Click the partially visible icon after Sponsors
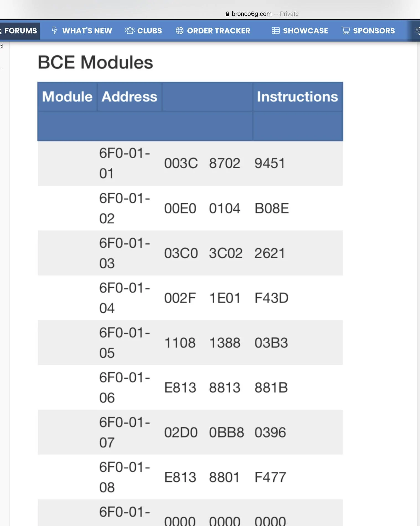420x526 pixels. [x=418, y=30]
